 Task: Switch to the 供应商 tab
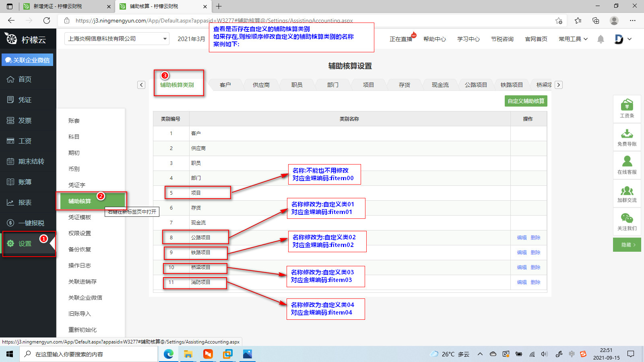(261, 85)
